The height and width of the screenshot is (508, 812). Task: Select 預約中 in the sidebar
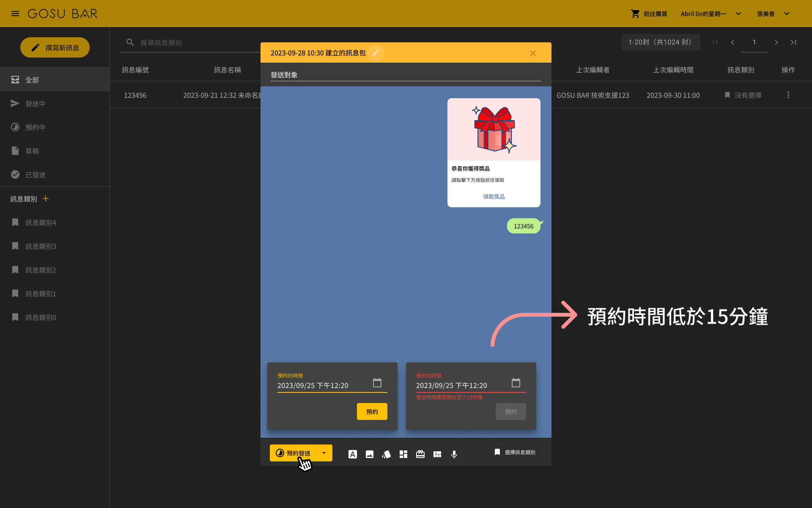55,127
